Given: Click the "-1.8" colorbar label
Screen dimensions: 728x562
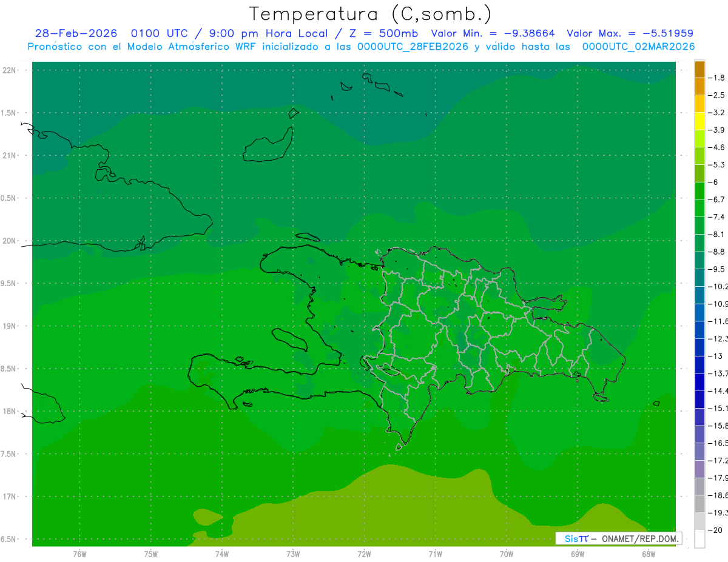Looking at the screenshot, I should 716,78.
